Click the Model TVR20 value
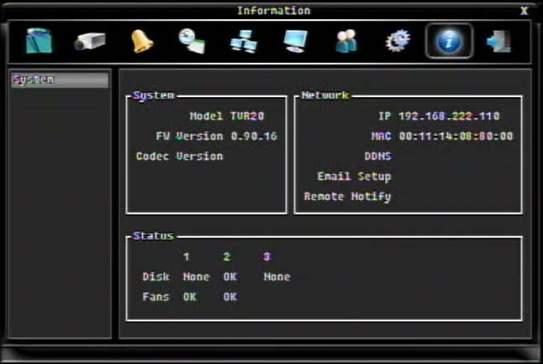543x364 pixels. click(247, 116)
